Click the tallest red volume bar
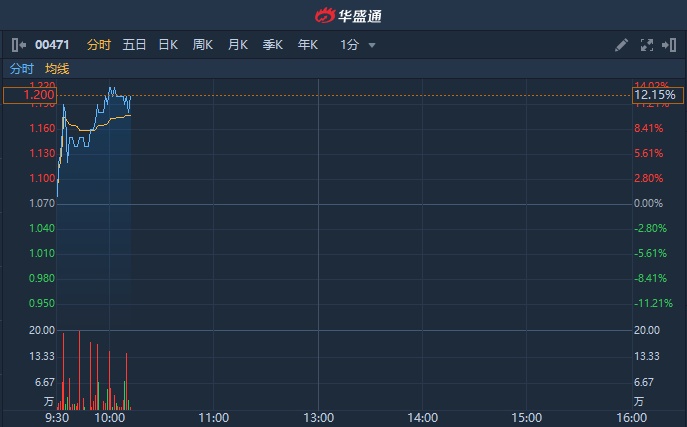 [79, 370]
